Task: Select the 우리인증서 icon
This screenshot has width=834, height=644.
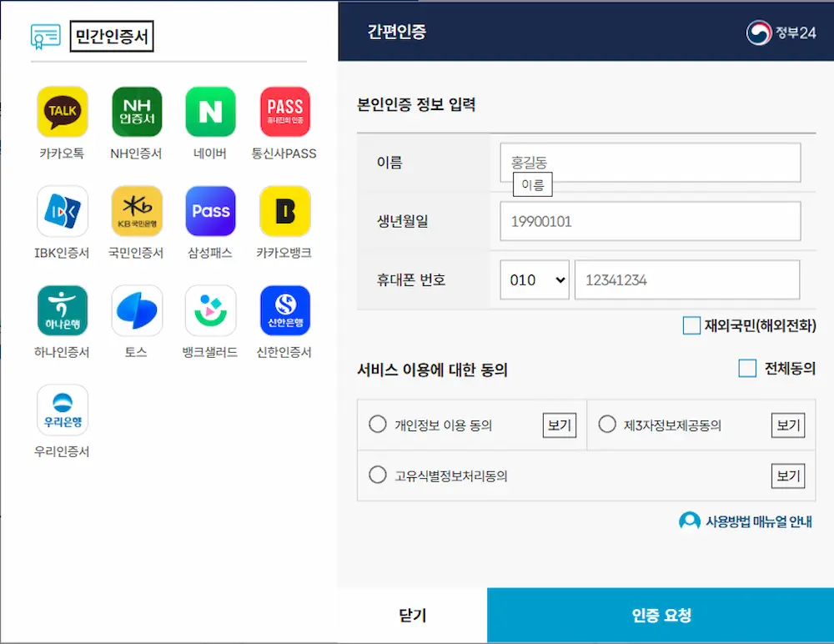Action: coord(63,410)
